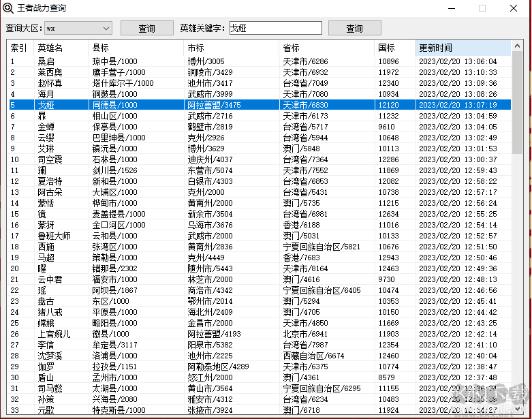The height and width of the screenshot is (419, 532).
Task: Click the 市标 column header
Action: [232, 48]
